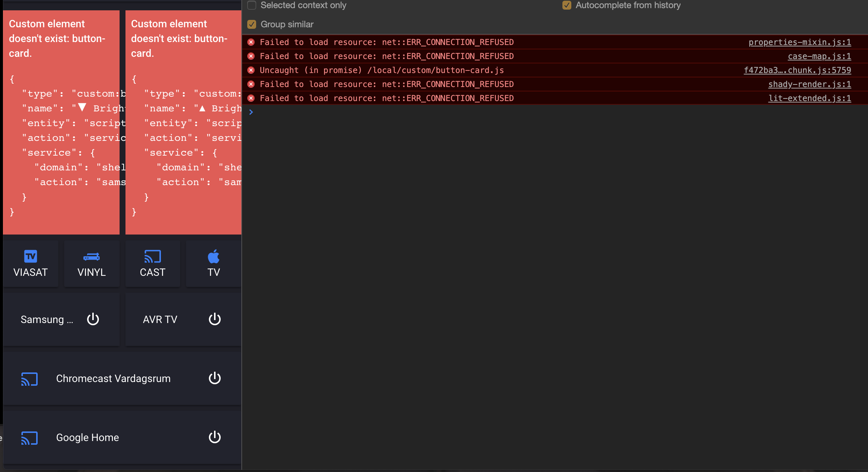Select Uncaught (in promise) /local/custom/button-card.js text

point(382,70)
